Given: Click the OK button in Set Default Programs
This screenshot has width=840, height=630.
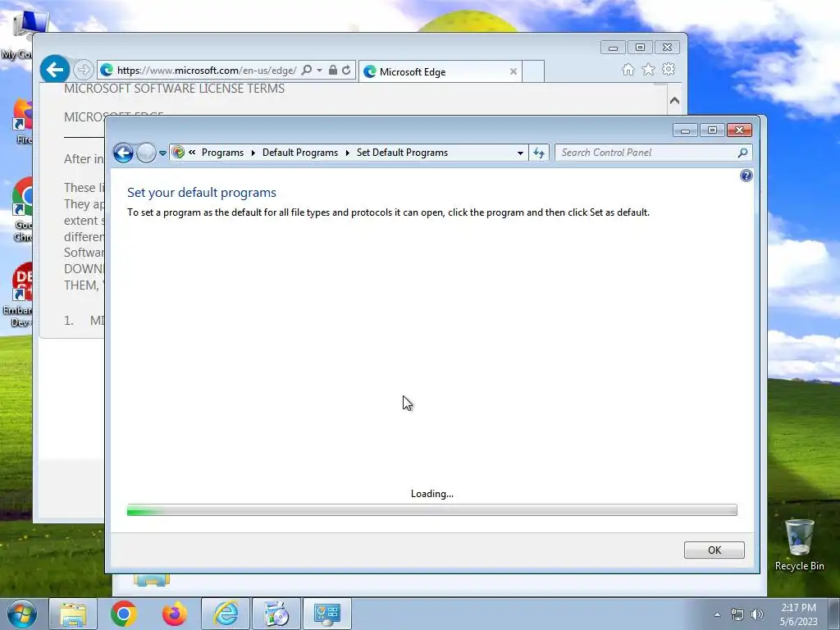Looking at the screenshot, I should [x=714, y=550].
